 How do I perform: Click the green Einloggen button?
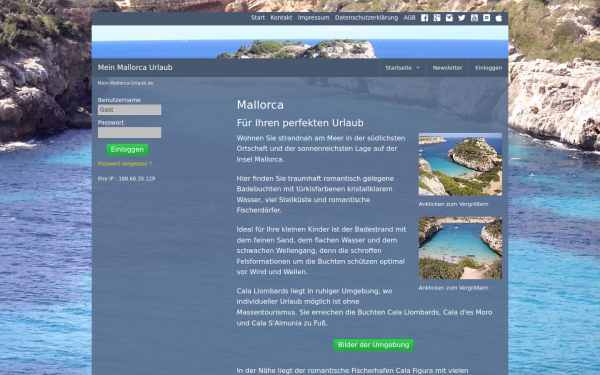tap(127, 150)
